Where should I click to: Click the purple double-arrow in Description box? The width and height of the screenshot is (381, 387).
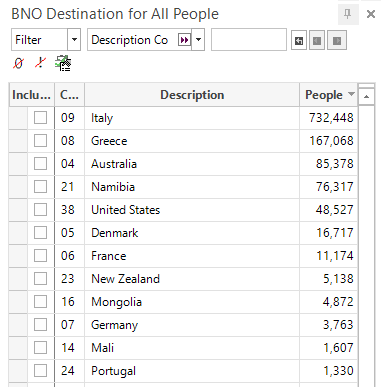click(184, 40)
